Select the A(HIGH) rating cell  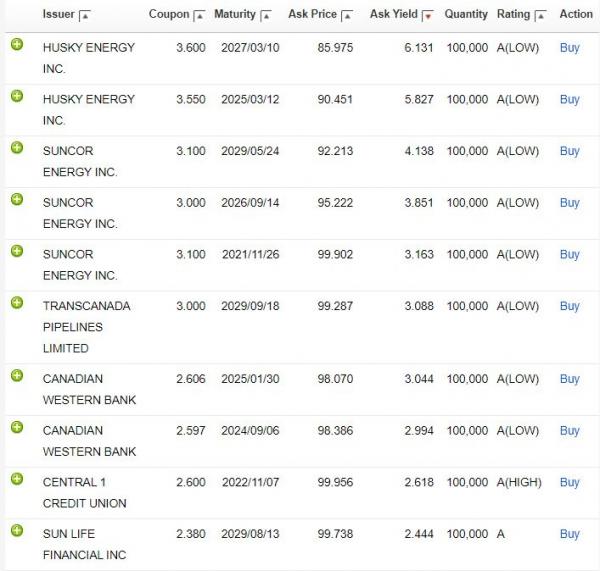pos(519,482)
